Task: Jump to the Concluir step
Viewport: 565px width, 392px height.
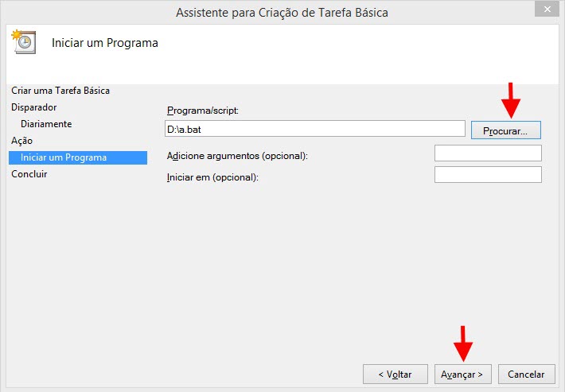Action: (29, 174)
